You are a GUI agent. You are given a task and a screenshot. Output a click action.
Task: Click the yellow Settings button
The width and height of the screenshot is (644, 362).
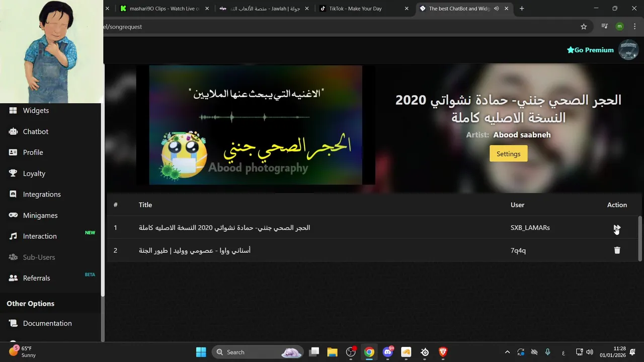click(508, 154)
